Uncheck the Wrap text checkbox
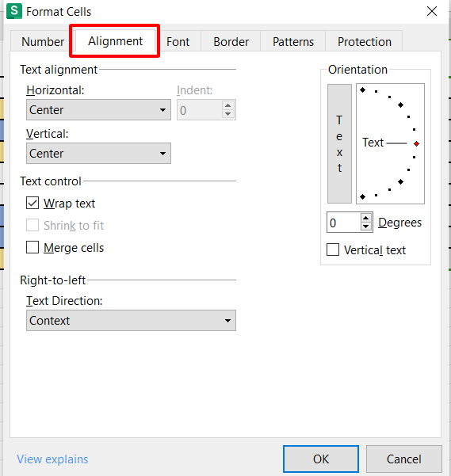Image resolution: width=451 pixels, height=476 pixels. coord(32,203)
